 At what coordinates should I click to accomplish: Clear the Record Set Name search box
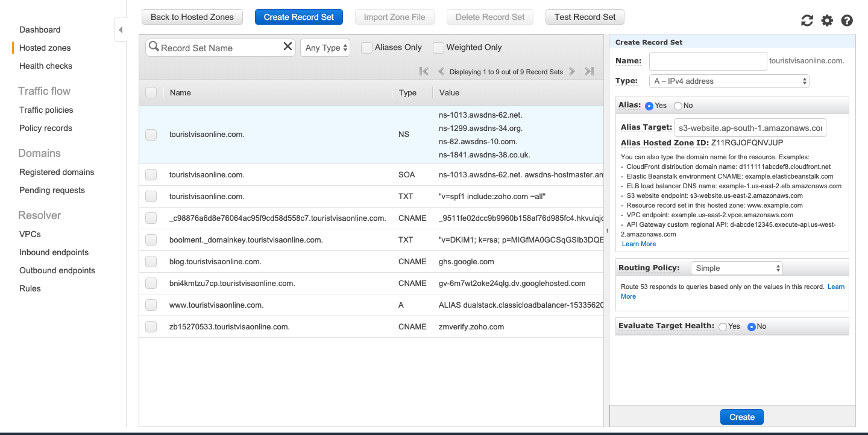click(x=288, y=47)
